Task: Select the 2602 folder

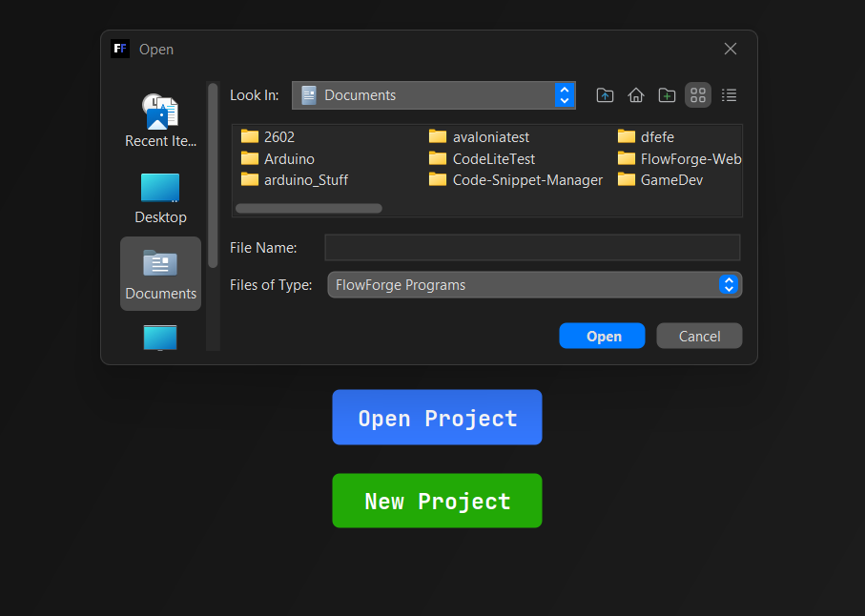Action: click(268, 136)
